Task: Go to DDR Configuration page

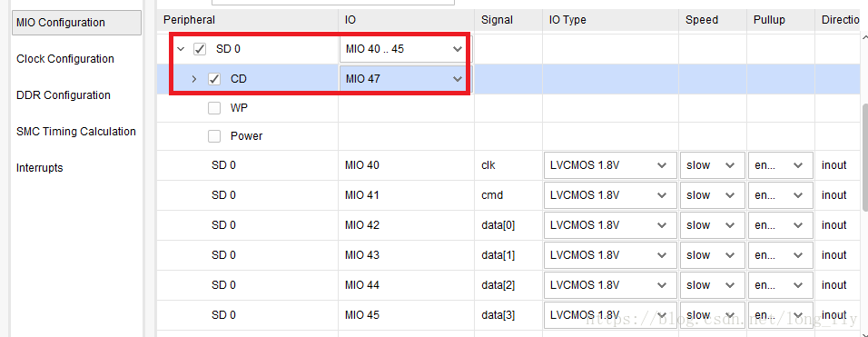Action: (x=64, y=95)
